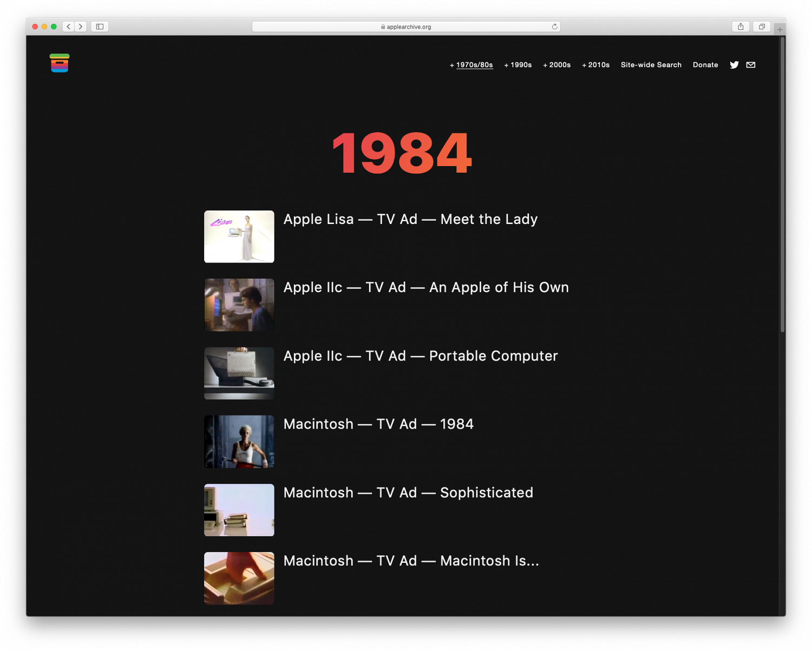Add a new tab with plus button
The height and width of the screenshot is (651, 812).
(x=780, y=29)
